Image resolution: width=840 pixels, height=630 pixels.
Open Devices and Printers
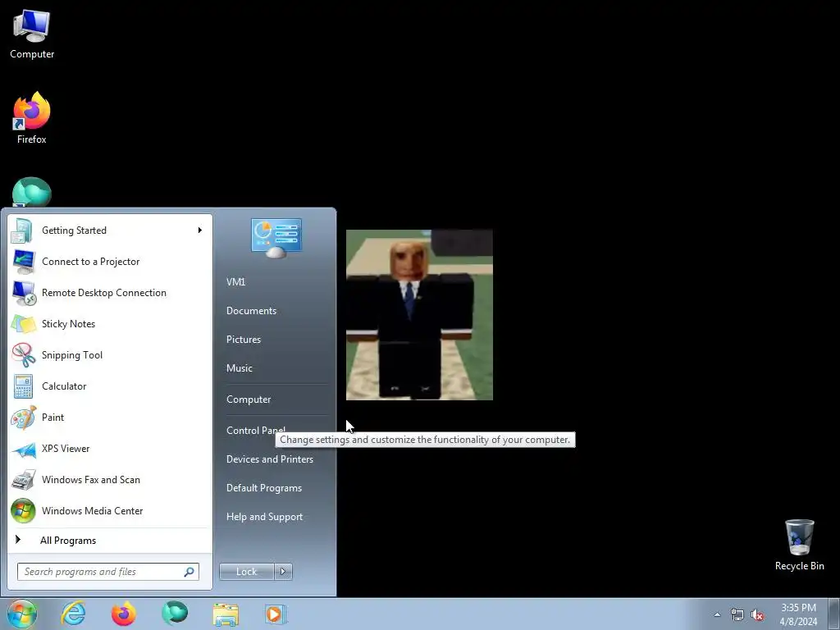(x=269, y=459)
